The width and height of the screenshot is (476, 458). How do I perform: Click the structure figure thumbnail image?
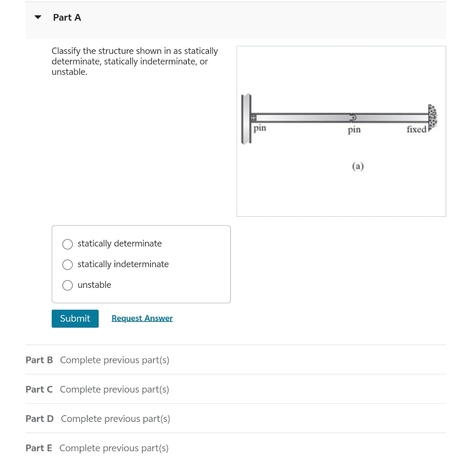click(341, 131)
